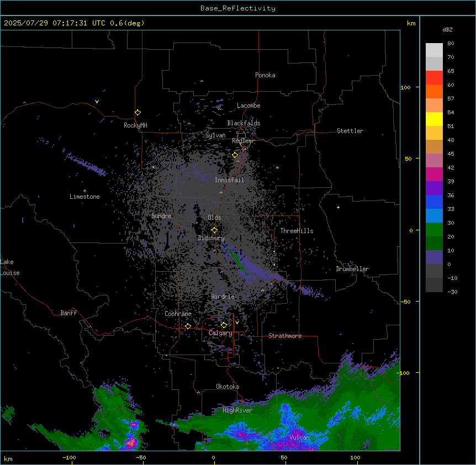Click the green streak southeast of Didsbury
Viewport: 476px width, 465px height.
237,261
